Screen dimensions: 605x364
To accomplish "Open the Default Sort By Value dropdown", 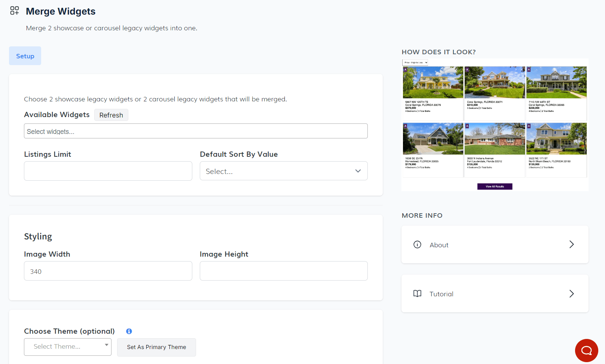I will (284, 171).
